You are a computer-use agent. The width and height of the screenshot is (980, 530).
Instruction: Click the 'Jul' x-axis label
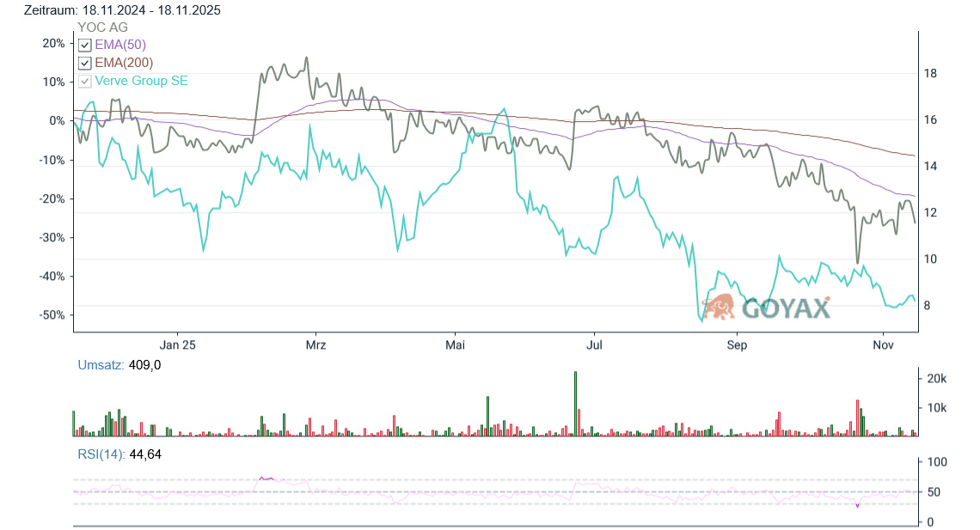[593, 344]
